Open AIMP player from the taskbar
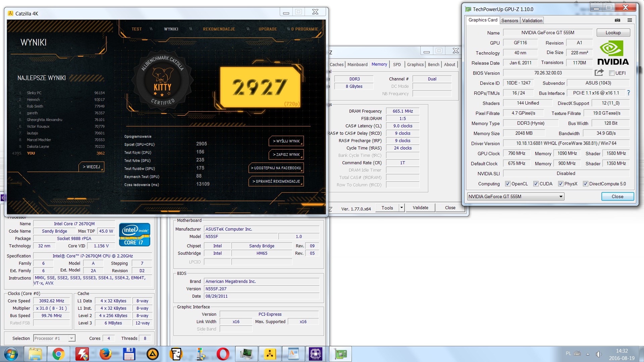 153,354
